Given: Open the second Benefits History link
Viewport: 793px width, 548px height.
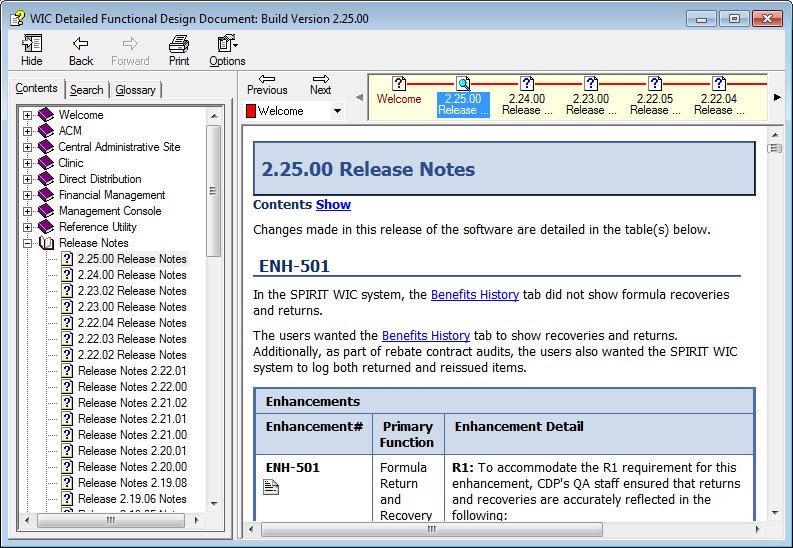Looking at the screenshot, I should pyautogui.click(x=426, y=336).
